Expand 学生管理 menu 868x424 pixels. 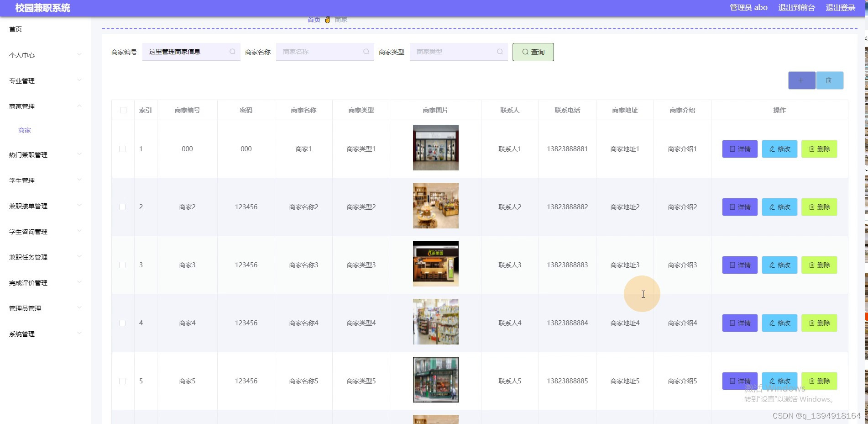click(46, 180)
